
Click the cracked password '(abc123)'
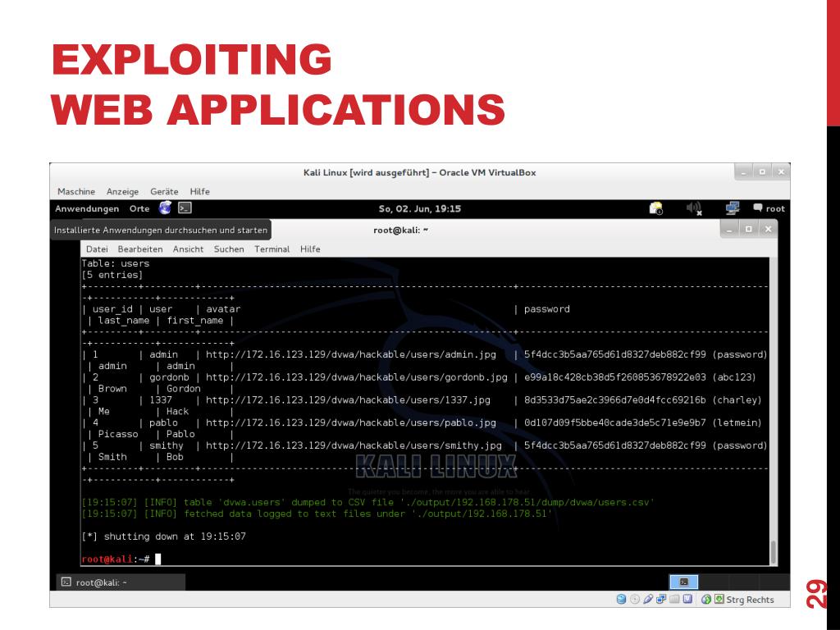pos(734,377)
